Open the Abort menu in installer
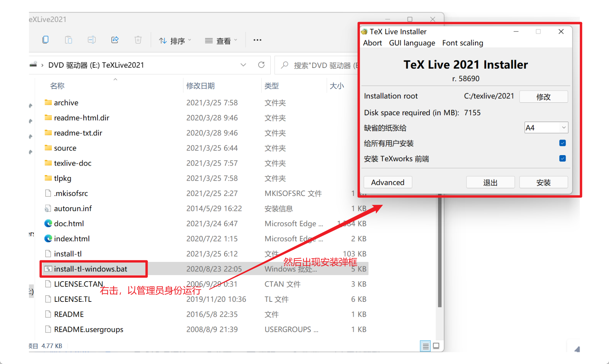 (x=373, y=43)
